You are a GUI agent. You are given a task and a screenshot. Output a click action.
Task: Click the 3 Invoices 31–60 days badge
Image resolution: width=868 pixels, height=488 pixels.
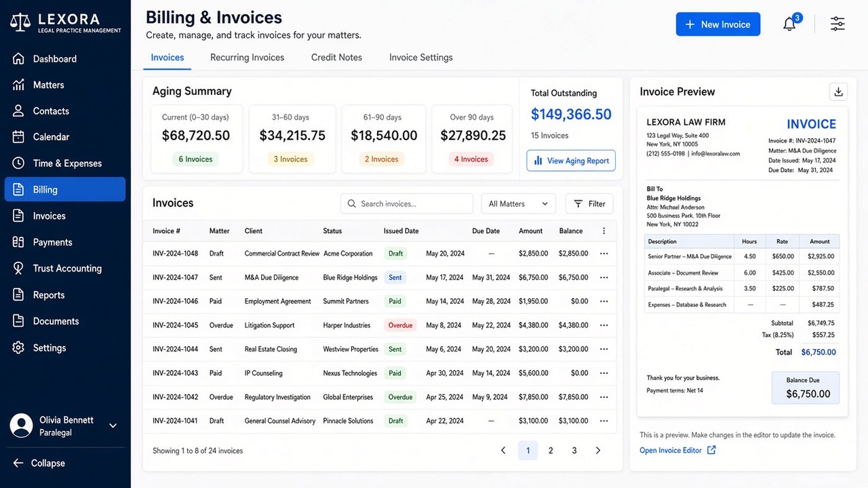pos(290,159)
